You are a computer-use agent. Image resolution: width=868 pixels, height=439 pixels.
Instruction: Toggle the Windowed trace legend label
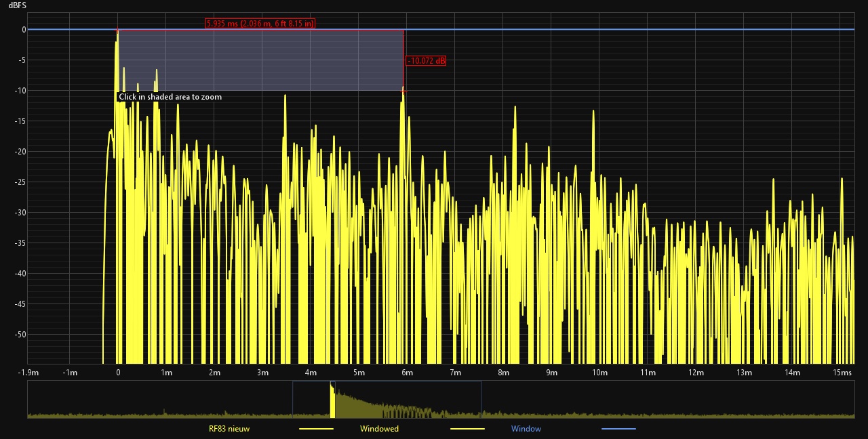pos(379,429)
